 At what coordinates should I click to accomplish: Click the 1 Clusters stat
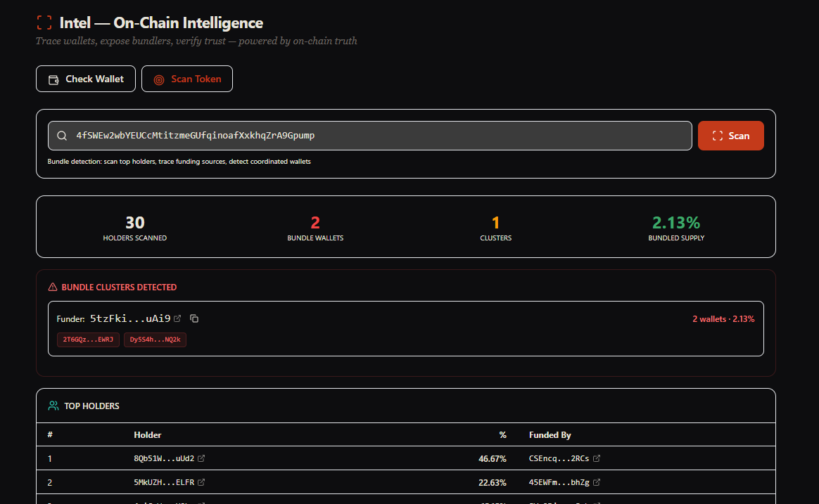pyautogui.click(x=495, y=228)
